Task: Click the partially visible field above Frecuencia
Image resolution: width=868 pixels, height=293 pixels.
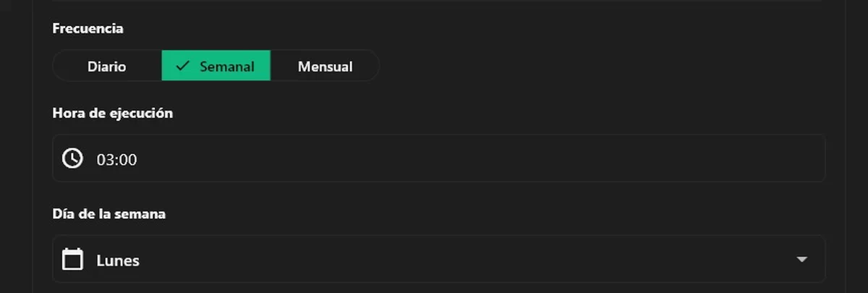Action: [x=439, y=1]
